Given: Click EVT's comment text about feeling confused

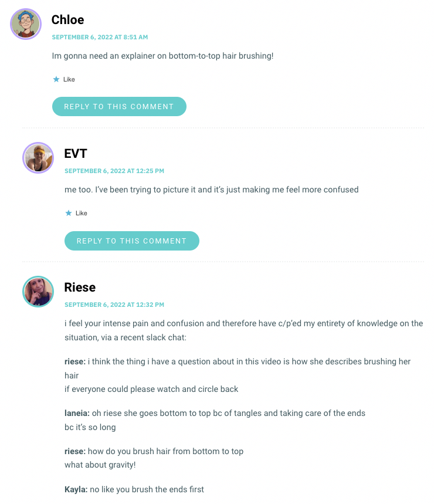Looking at the screenshot, I should (x=211, y=190).
